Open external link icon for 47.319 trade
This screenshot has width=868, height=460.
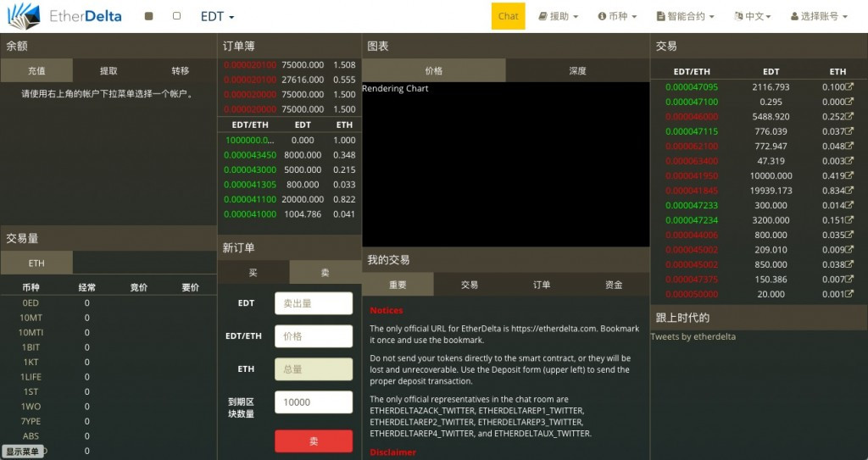click(x=849, y=160)
